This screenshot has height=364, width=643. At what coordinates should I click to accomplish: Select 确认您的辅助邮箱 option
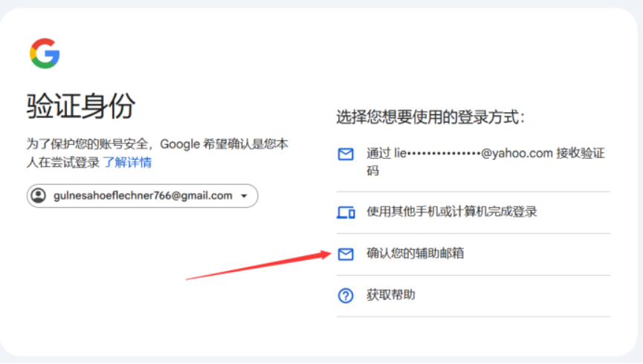[474, 254]
